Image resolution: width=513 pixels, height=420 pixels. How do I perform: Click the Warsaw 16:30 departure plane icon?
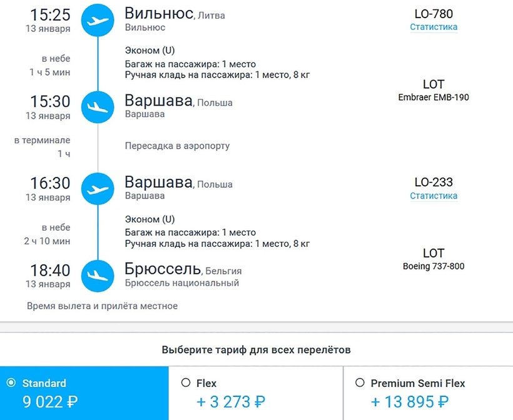pos(98,189)
